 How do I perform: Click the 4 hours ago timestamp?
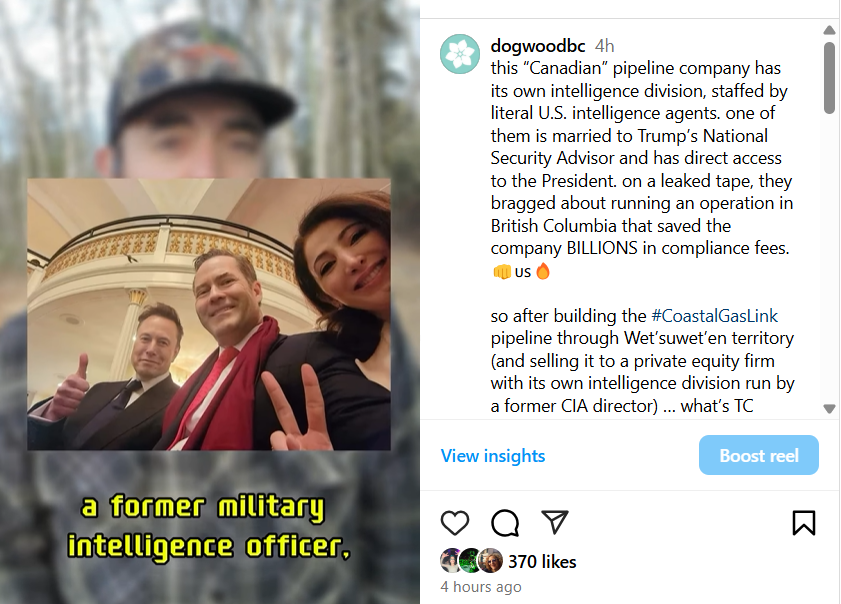click(x=481, y=587)
